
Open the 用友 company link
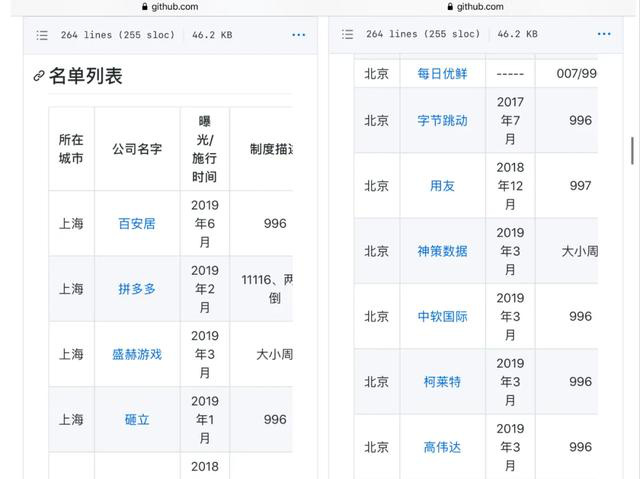[442, 186]
